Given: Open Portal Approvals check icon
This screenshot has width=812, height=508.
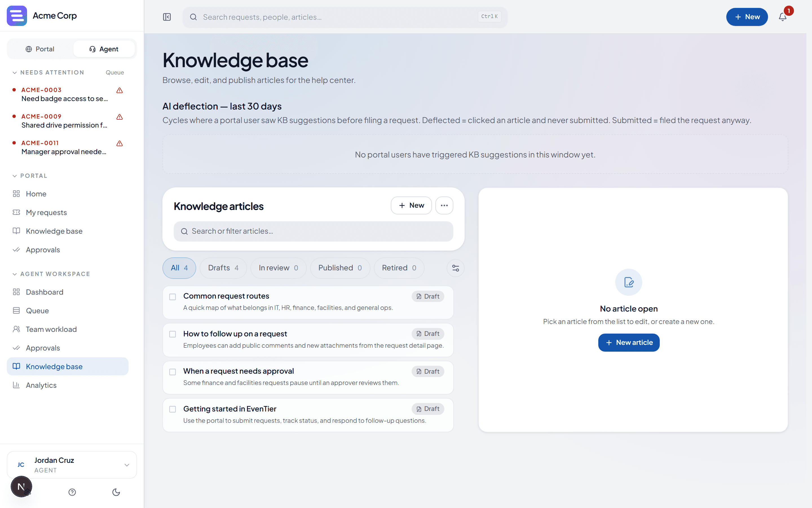Looking at the screenshot, I should coord(16,250).
